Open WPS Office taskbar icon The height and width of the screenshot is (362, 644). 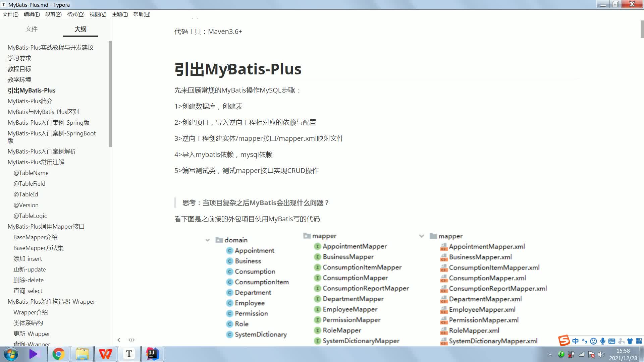(105, 354)
